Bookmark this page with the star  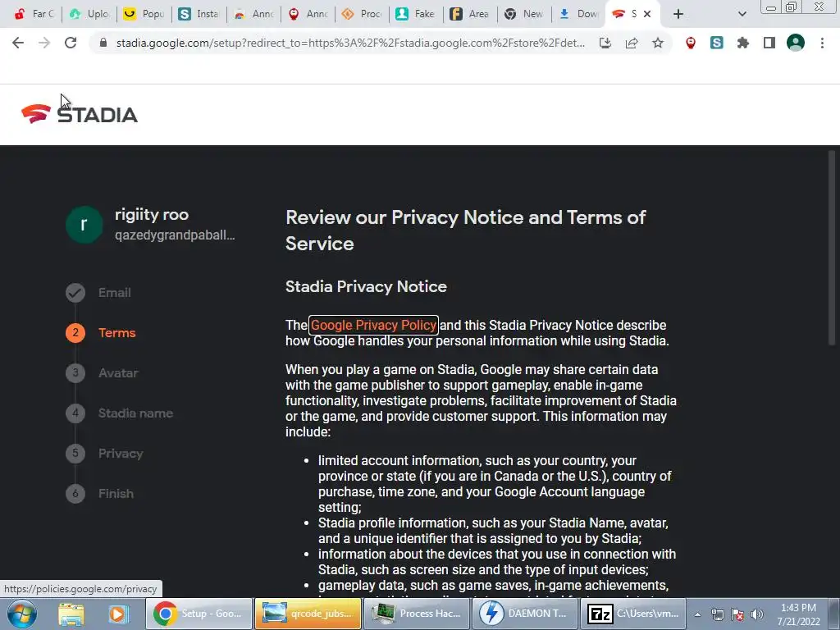(x=658, y=43)
